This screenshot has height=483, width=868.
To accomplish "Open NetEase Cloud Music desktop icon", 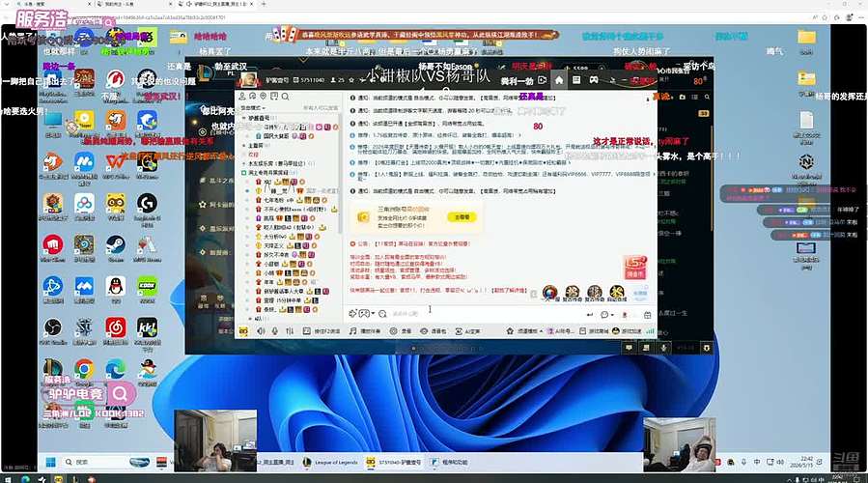I will coord(116,329).
